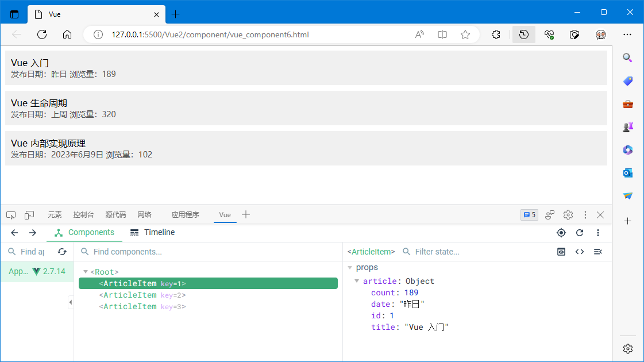Viewport: 644px width, 362px height.
Task: Switch to the 应用程序 DevTools tab
Action: pyautogui.click(x=185, y=215)
